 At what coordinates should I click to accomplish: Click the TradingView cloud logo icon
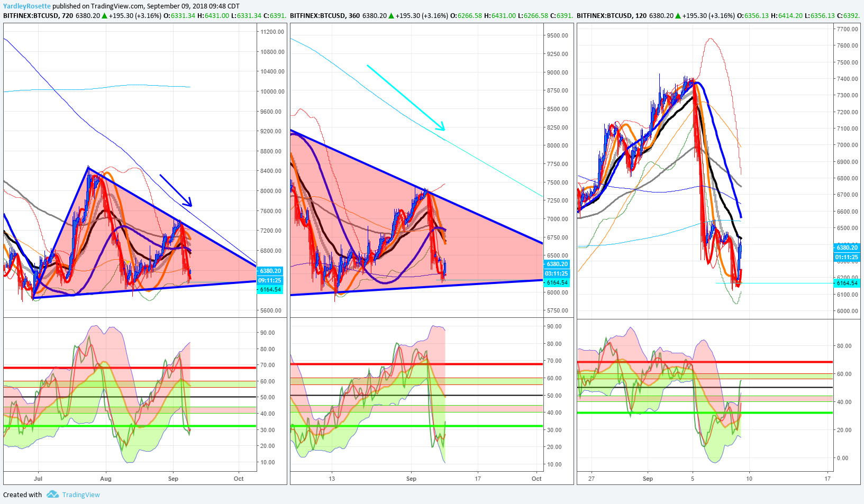[x=52, y=494]
